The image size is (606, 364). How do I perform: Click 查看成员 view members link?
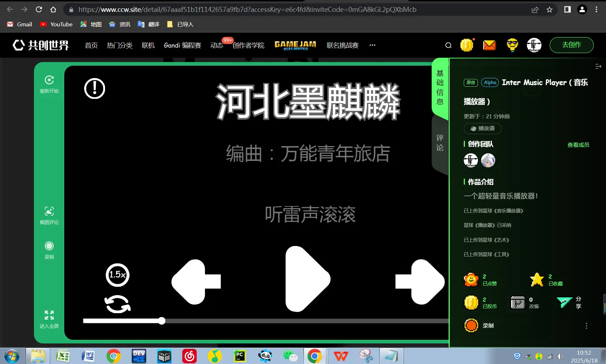click(578, 145)
